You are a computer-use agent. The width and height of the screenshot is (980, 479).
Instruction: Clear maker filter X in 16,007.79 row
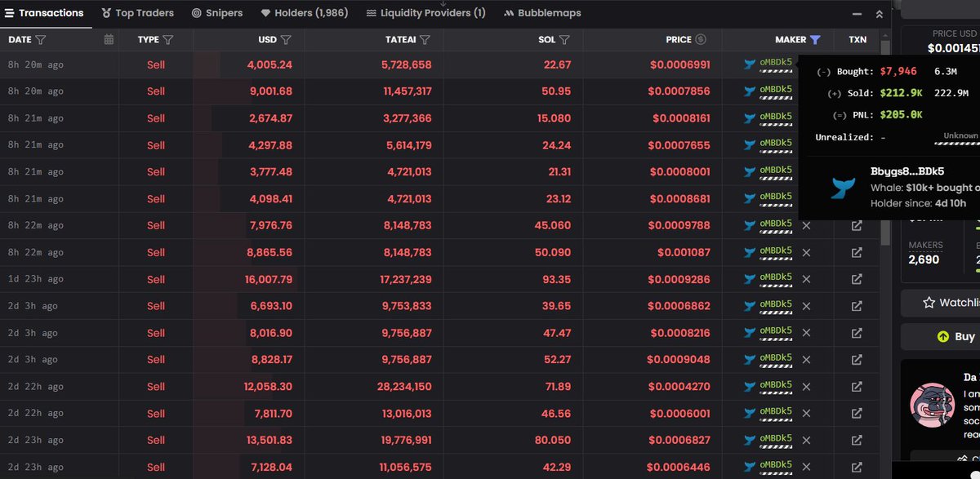pos(806,279)
